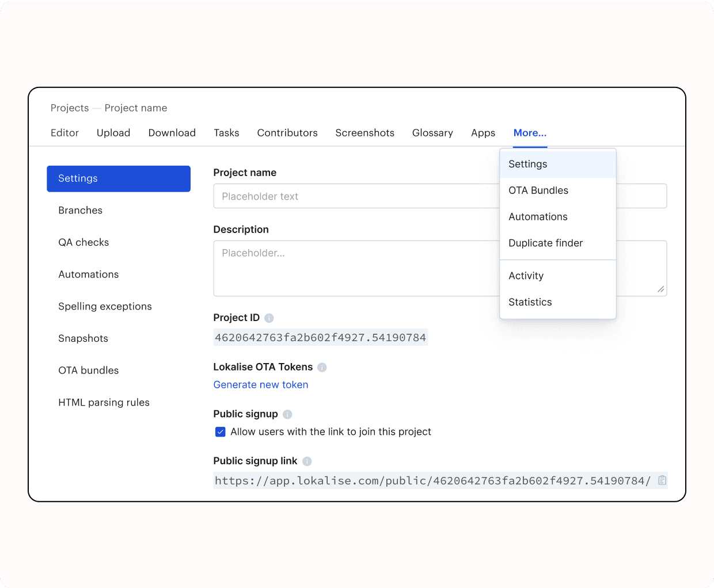Click info icon next to Public signup link
Screen dimensions: 714x588
[x=307, y=461]
